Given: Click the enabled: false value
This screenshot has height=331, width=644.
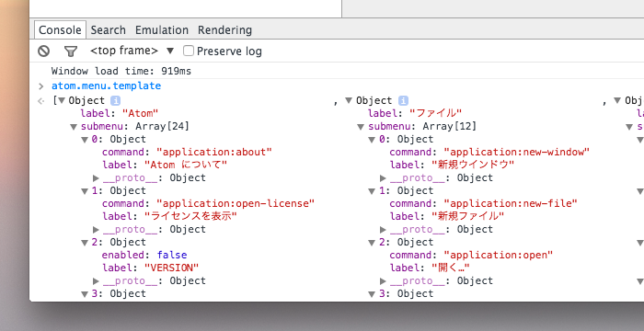Looking at the screenshot, I should [172, 255].
